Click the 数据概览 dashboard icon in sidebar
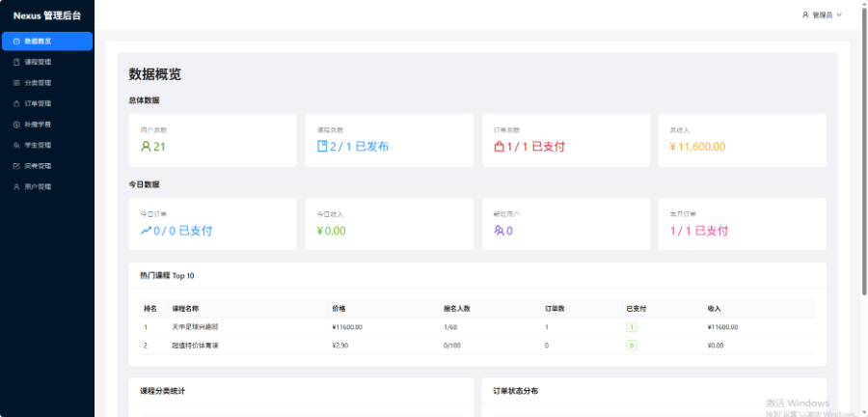 tap(16, 41)
